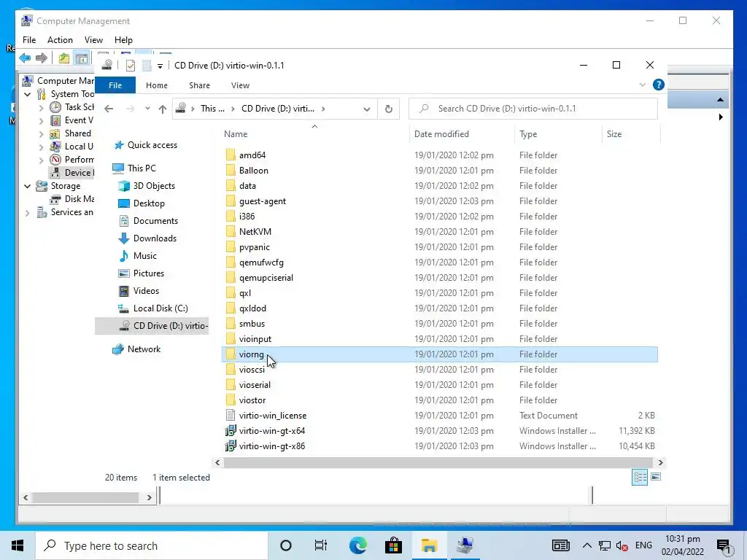
Task: Collapse Storage tree node
Action: (x=28, y=186)
